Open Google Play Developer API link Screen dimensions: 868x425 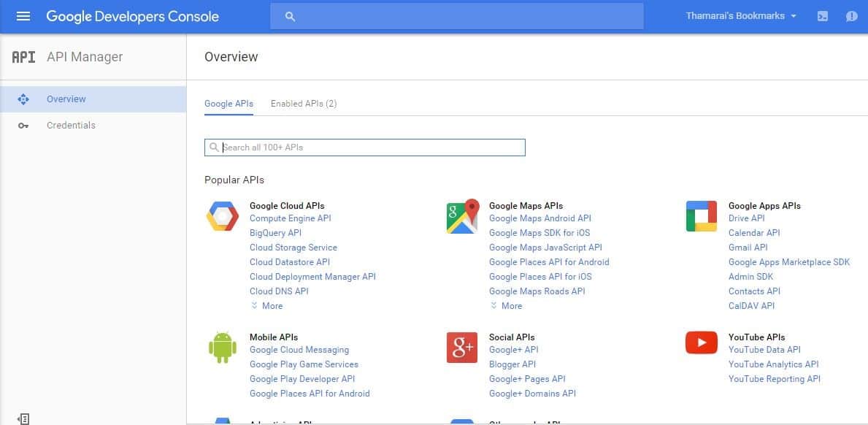(x=302, y=379)
